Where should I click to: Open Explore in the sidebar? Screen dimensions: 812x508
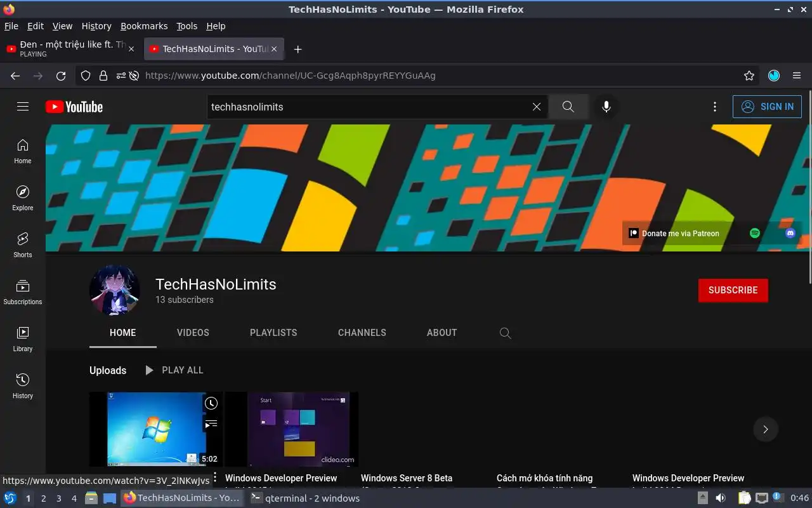point(23,199)
